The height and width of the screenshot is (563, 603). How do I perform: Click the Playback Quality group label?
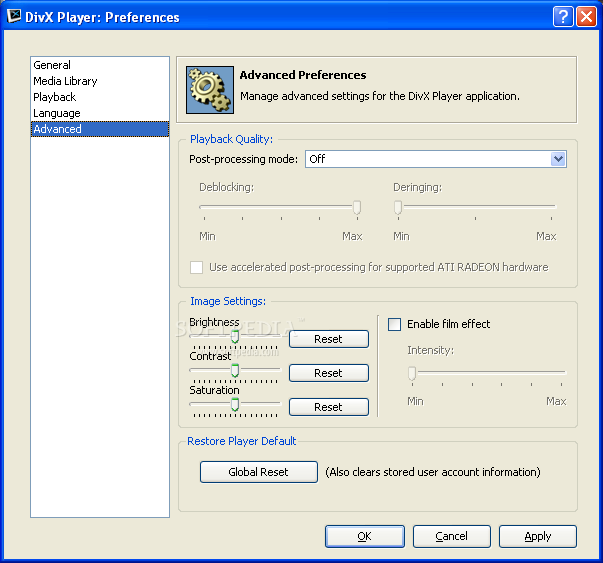coord(232,139)
